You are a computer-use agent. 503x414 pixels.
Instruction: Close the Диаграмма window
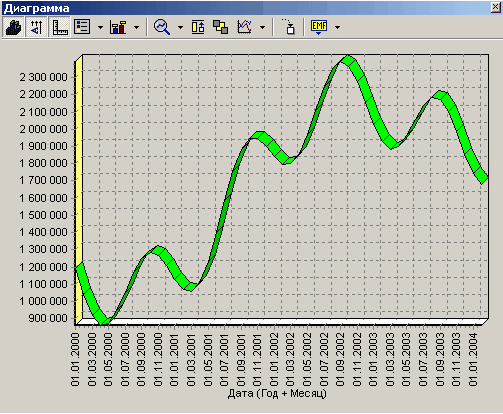pyautogui.click(x=496, y=7)
